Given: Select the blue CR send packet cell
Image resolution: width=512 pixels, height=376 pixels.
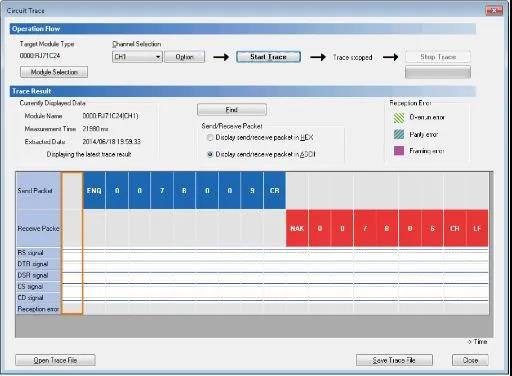Looking at the screenshot, I should 274,190.
